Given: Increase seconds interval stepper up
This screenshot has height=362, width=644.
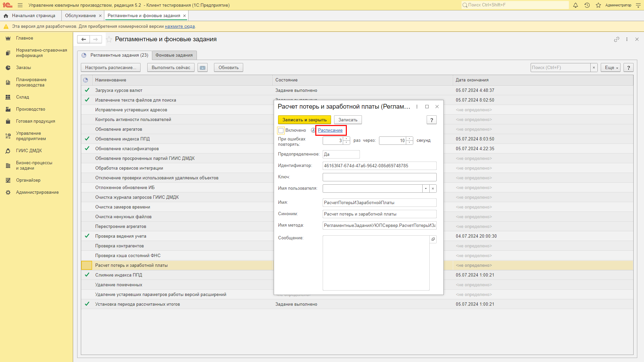Looking at the screenshot, I should point(410,139).
